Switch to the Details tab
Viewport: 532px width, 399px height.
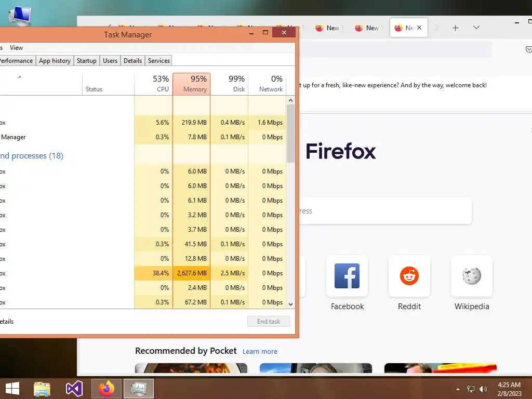pyautogui.click(x=132, y=61)
